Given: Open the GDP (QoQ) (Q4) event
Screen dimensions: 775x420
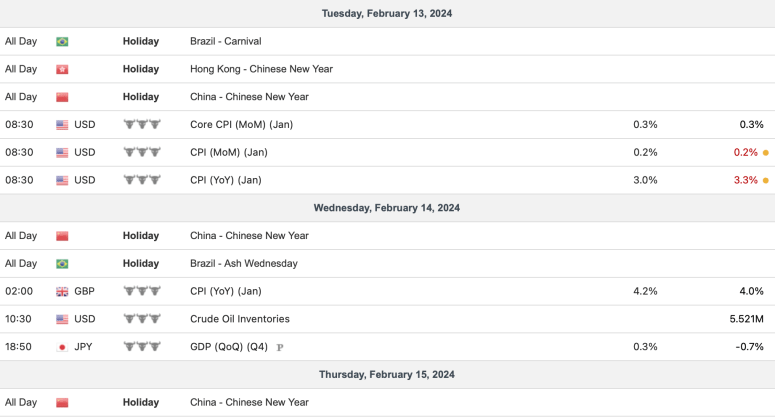Looking at the screenshot, I should (x=229, y=347).
